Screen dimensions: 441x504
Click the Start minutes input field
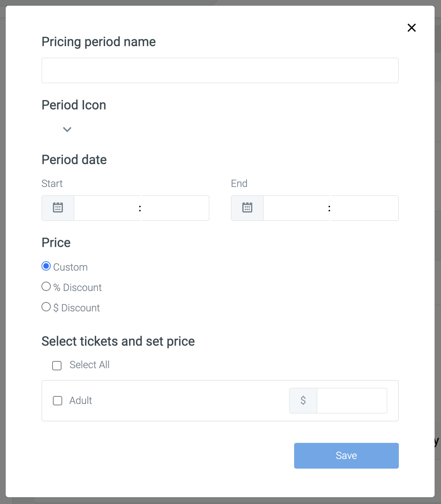pos(175,208)
